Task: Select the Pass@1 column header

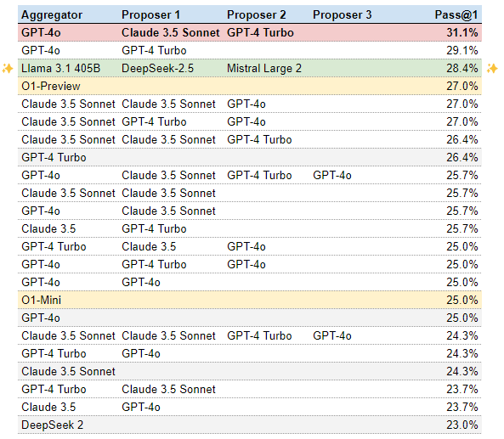Action: 456,15
